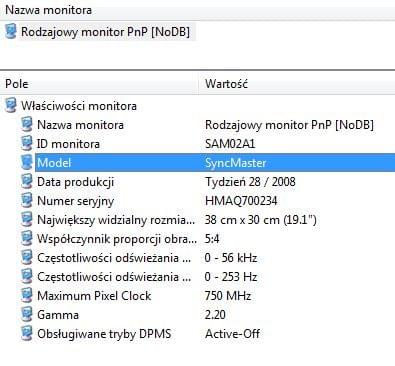Click the 750 MHz value

(x=228, y=296)
